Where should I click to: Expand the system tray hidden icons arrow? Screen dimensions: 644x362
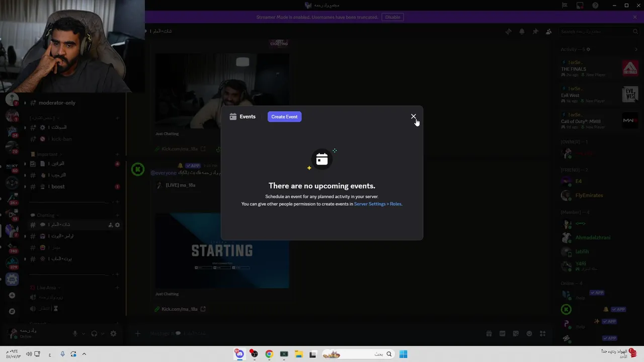(84, 354)
